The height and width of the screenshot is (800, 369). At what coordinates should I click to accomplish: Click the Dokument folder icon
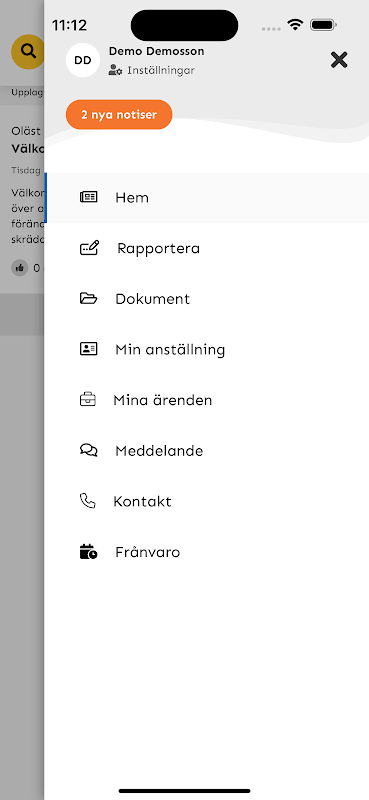88,298
